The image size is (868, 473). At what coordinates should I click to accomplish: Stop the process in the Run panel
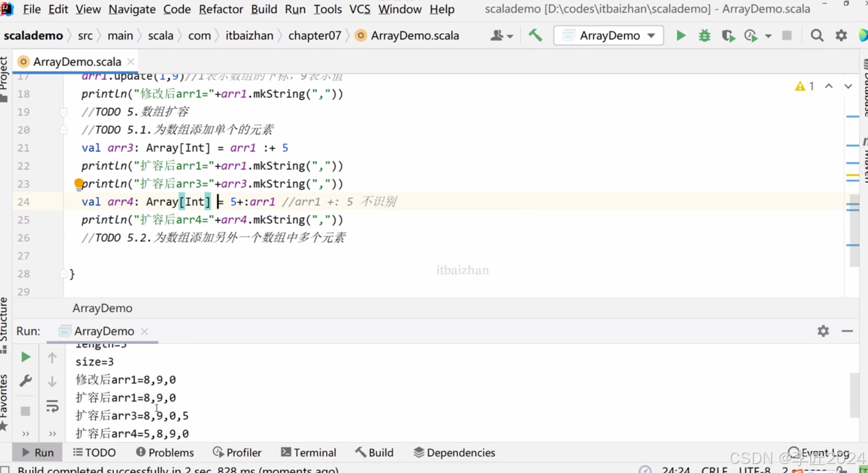tap(25, 410)
